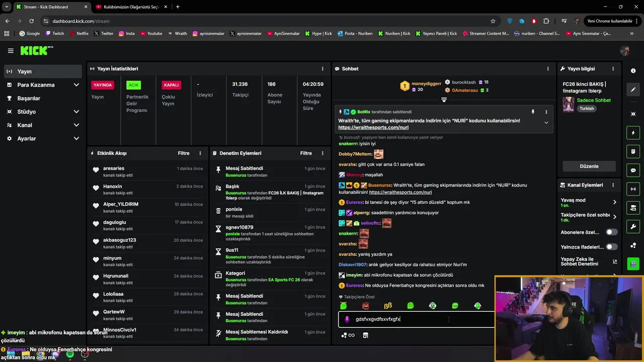This screenshot has height=362, width=644.
Task: Expand the pinned message chevron
Action: 546,123
